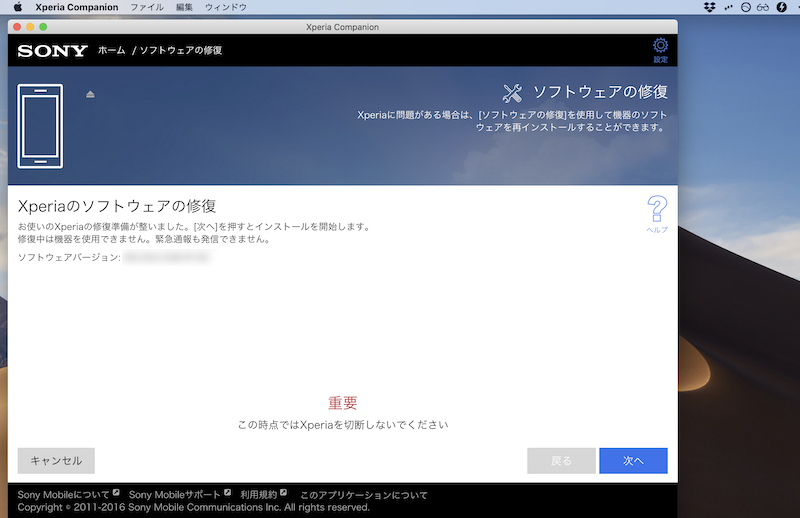
Task: Click the Sony logo in header
Action: tap(51, 50)
